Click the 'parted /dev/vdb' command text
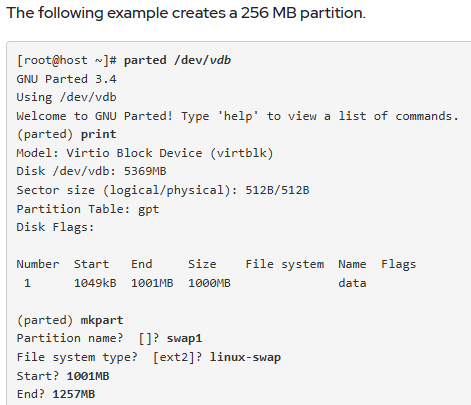This screenshot has width=471, height=405. (177, 60)
